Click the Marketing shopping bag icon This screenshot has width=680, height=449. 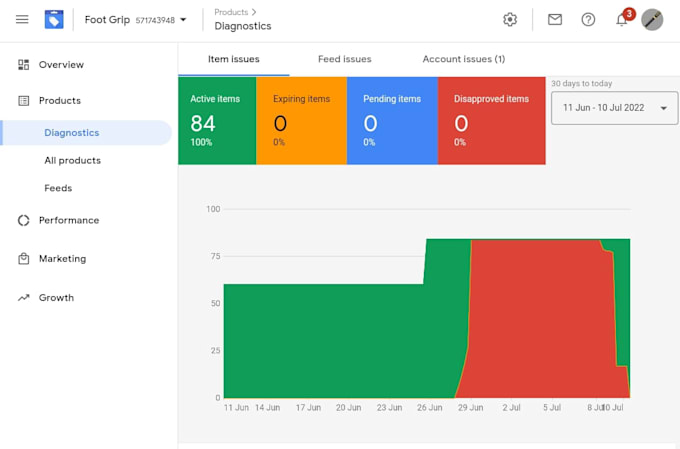(24, 259)
